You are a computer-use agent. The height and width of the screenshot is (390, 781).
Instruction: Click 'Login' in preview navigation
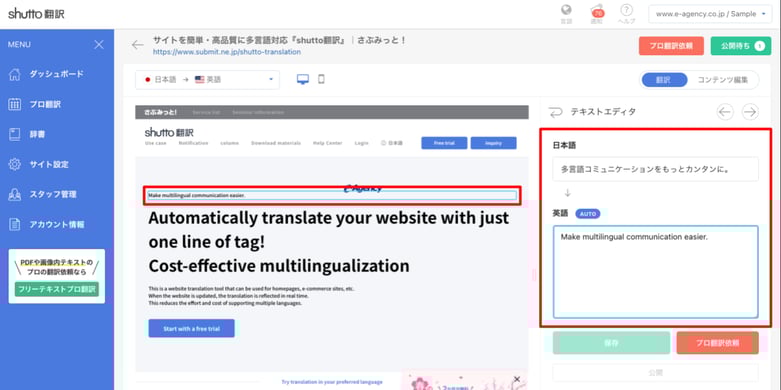point(361,143)
